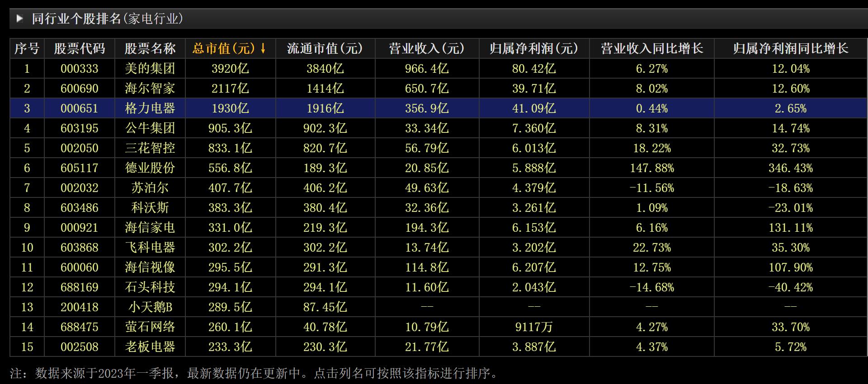Sort by 营业收入同比增长 header
Viewport: 868px width, 384px height.
pyautogui.click(x=652, y=48)
